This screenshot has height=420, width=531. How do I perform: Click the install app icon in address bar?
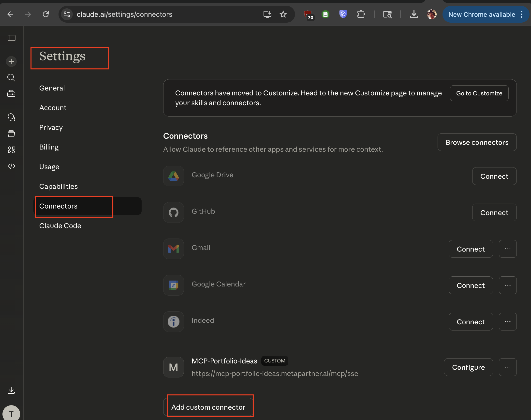point(267,14)
